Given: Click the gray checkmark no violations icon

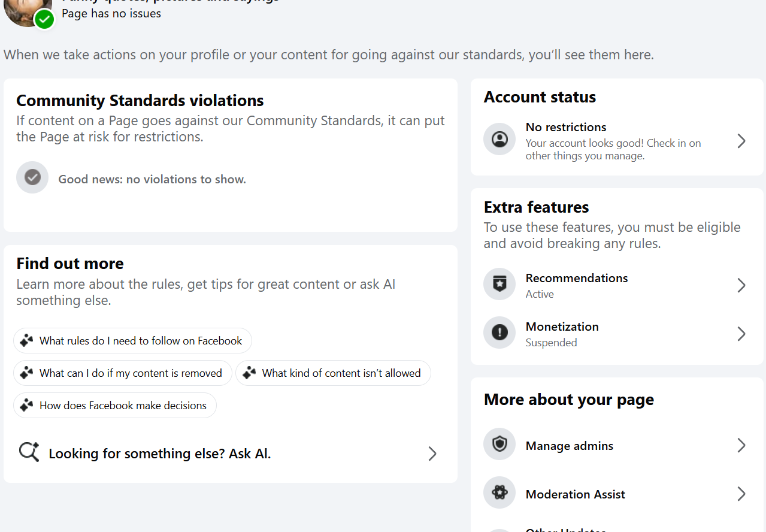Looking at the screenshot, I should pyautogui.click(x=32, y=177).
